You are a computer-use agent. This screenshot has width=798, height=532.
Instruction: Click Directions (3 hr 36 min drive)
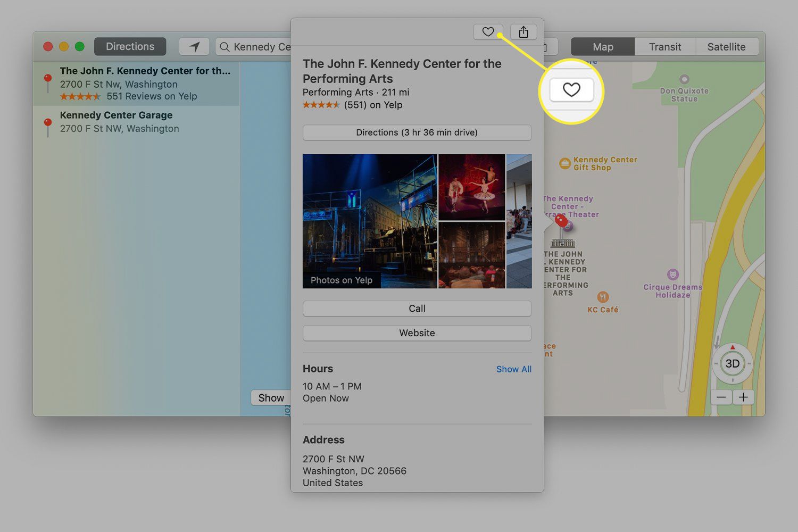click(x=417, y=132)
